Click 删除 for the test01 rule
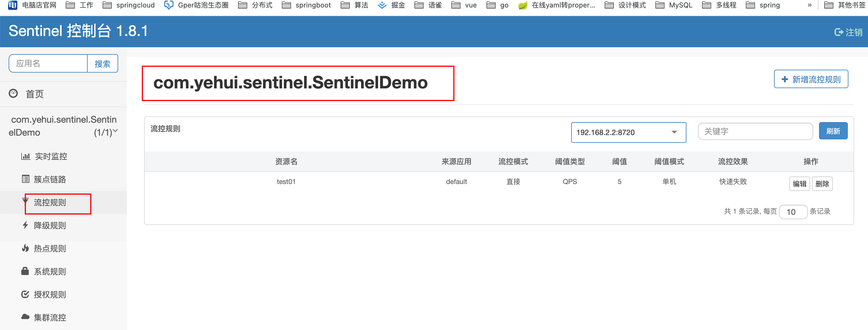 click(822, 184)
